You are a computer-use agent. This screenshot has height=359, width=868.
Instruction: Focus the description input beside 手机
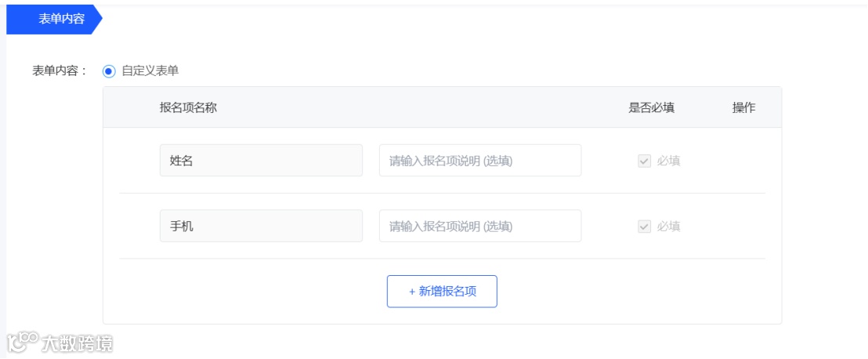pos(480,226)
